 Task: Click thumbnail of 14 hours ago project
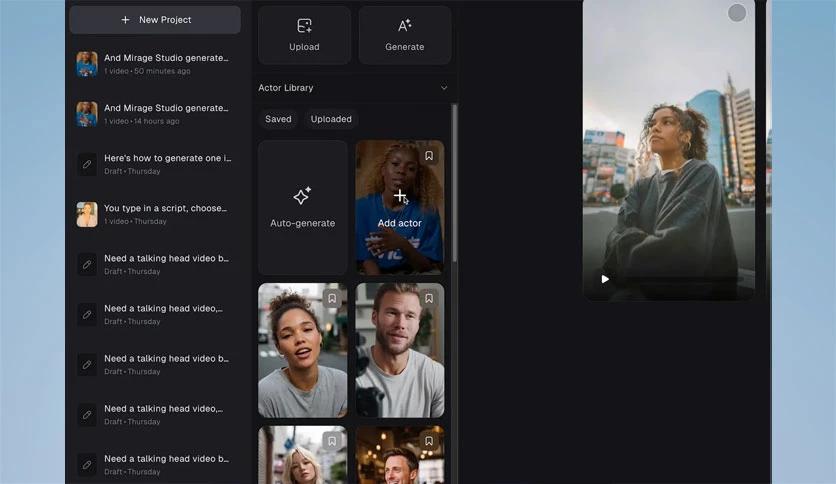click(x=86, y=114)
